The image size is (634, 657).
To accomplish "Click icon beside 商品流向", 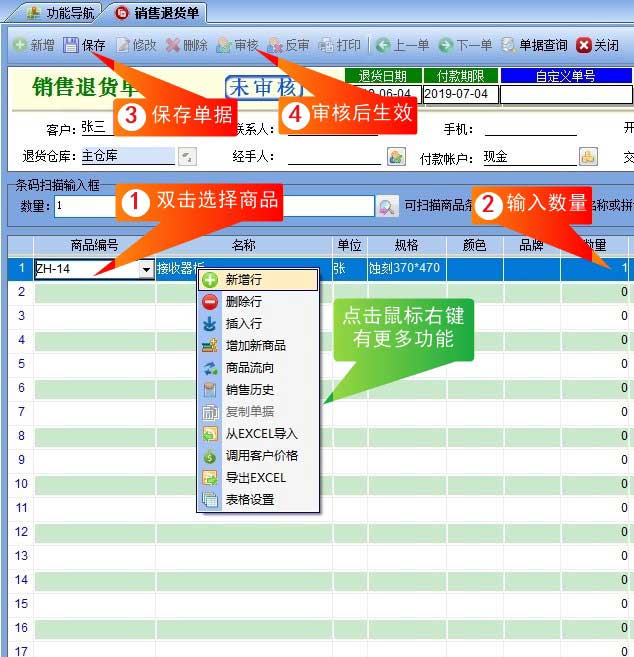I will click(x=210, y=368).
